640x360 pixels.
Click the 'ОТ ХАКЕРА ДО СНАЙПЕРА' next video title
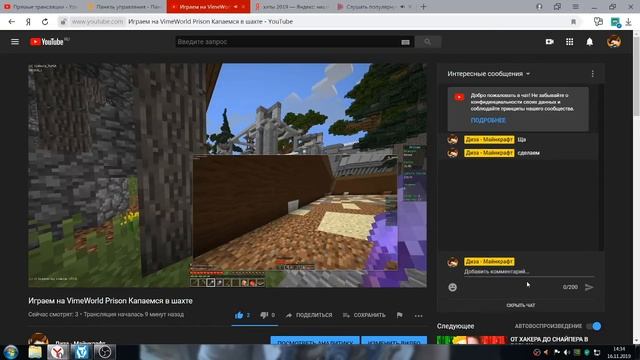[549, 339]
